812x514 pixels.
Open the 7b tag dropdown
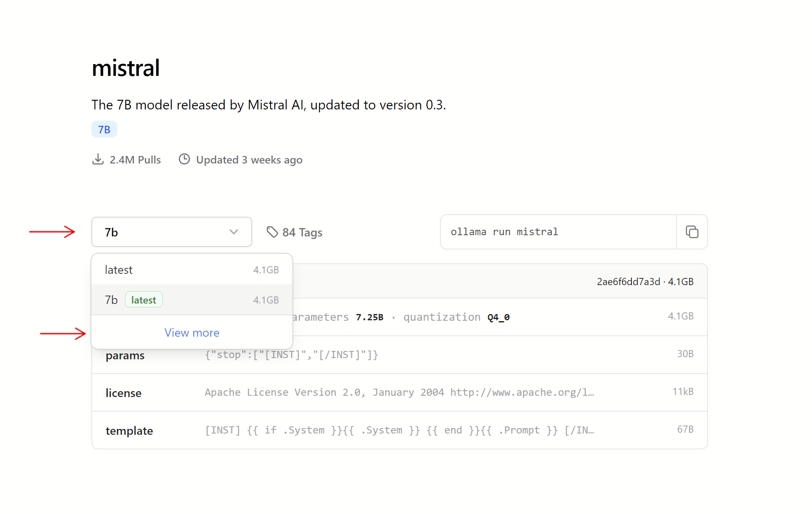[x=171, y=232]
